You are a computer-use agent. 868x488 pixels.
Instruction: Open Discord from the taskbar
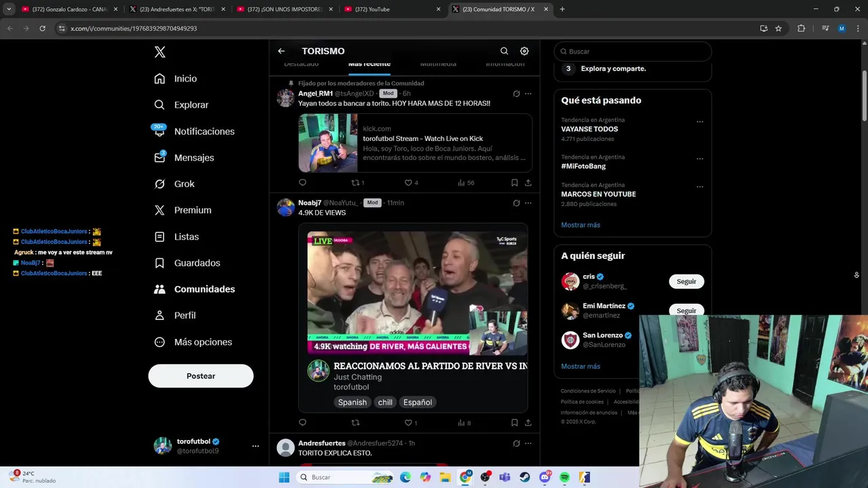[545, 477]
